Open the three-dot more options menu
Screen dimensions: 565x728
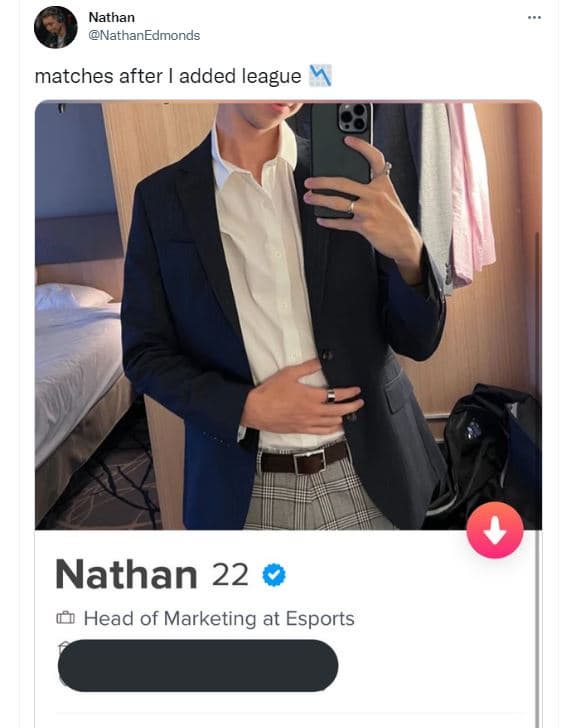(534, 18)
